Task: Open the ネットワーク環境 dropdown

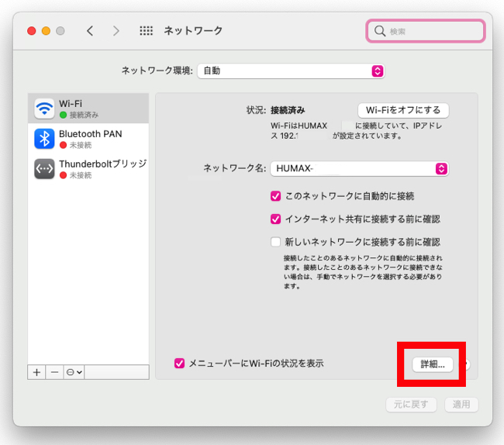Action: [291, 71]
